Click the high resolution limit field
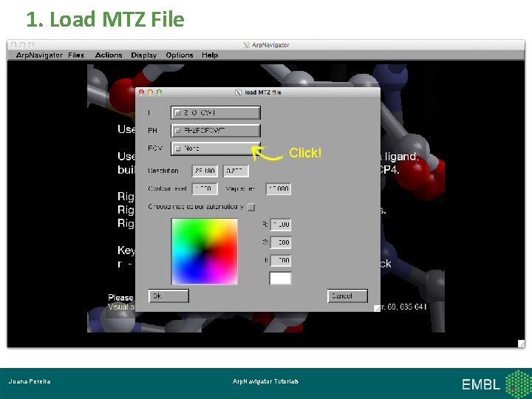The image size is (532, 399). click(236, 171)
